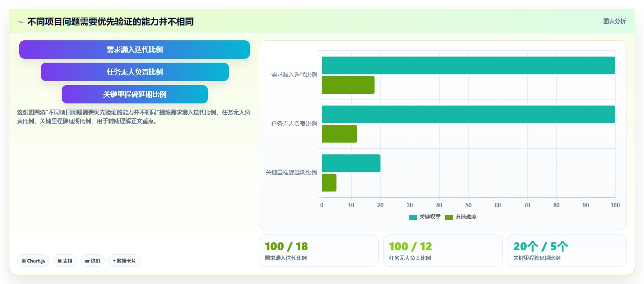Click the teal 关键里程碑延期比例 bar
The width and height of the screenshot is (644, 284).
(x=351, y=163)
